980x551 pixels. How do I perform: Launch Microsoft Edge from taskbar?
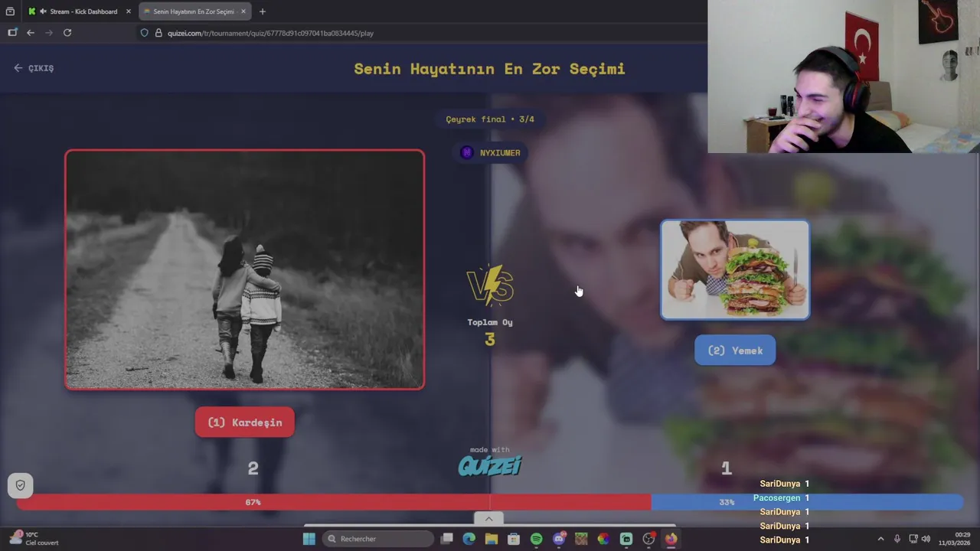469,539
